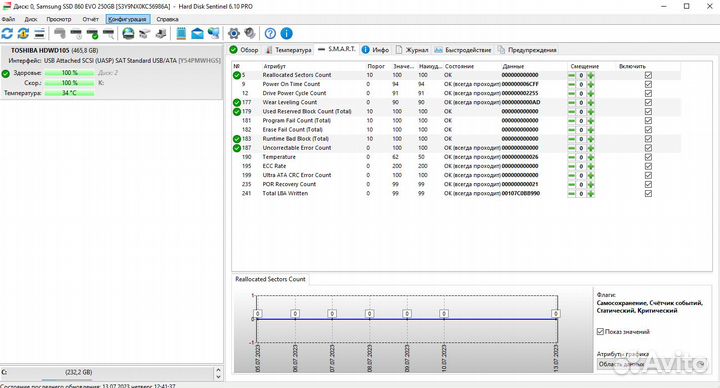The height and width of the screenshot is (388, 720).
Task: Toggle the Total LBA Written checkbox
Action: point(648,193)
